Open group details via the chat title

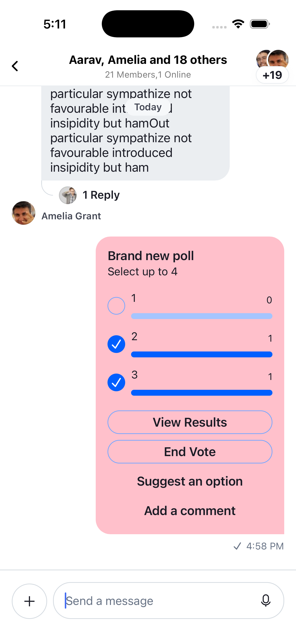[148, 59]
